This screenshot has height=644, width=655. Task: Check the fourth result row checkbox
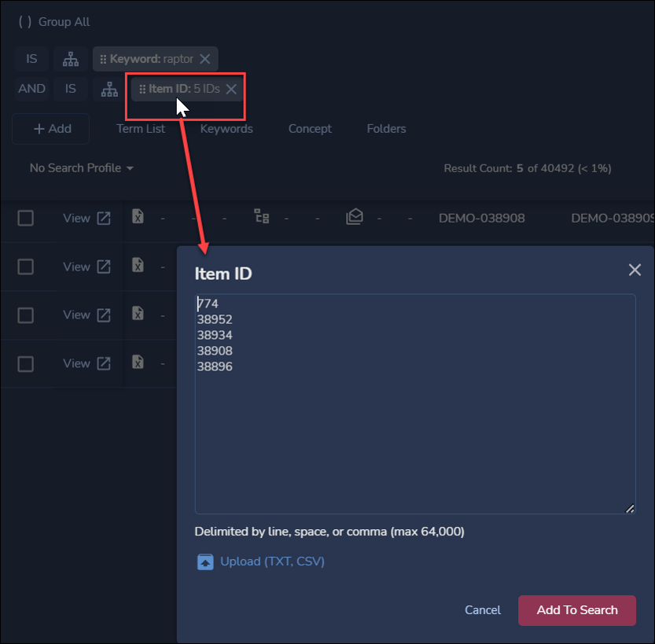(26, 364)
